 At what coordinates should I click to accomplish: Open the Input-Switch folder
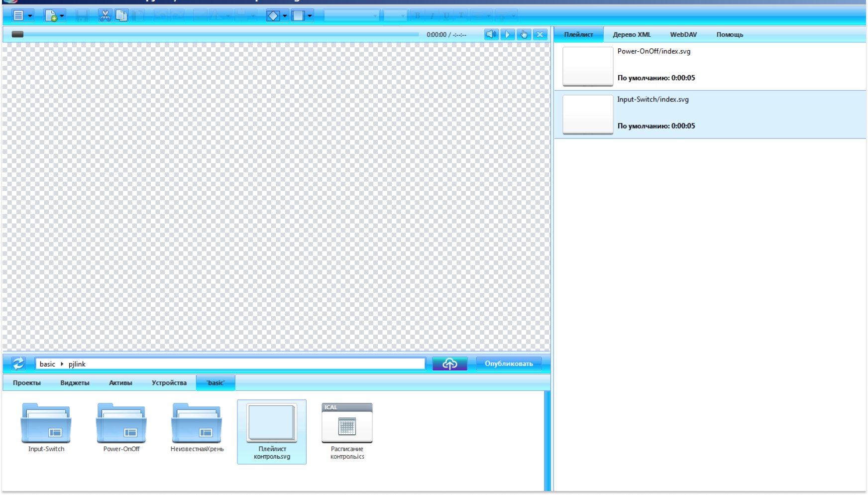click(46, 423)
